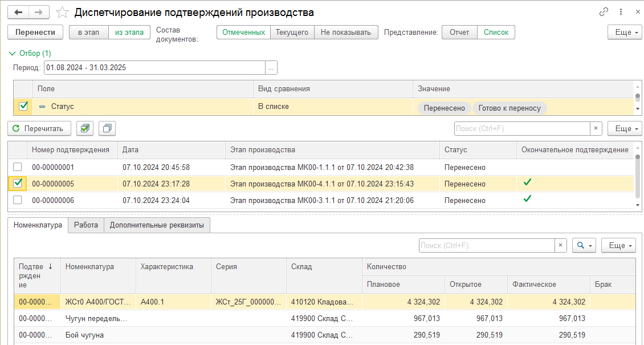Image resolution: width=644 pixels, height=345 pixels.
Task: Open the top-right Еще dropdown menu
Action: click(625, 33)
